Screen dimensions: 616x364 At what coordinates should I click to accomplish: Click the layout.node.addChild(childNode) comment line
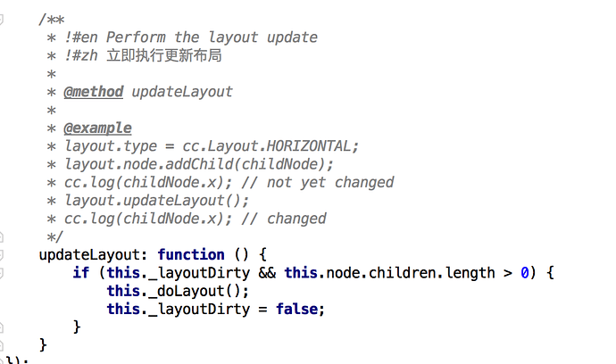(198, 164)
